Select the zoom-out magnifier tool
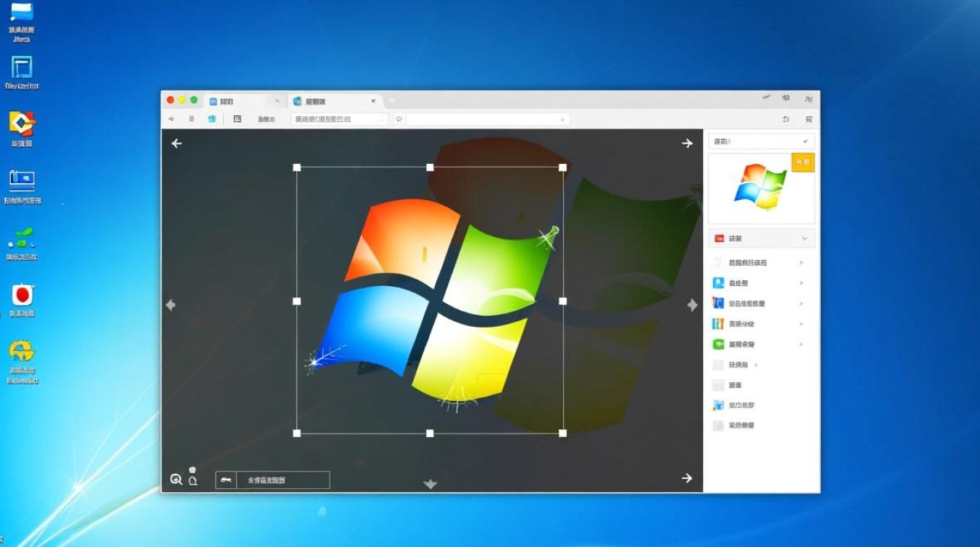980x547 pixels. (x=193, y=480)
